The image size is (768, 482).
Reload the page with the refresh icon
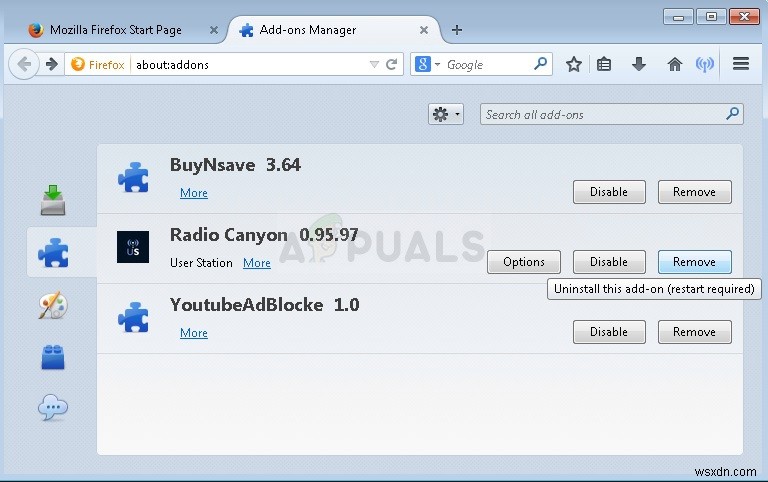391,64
